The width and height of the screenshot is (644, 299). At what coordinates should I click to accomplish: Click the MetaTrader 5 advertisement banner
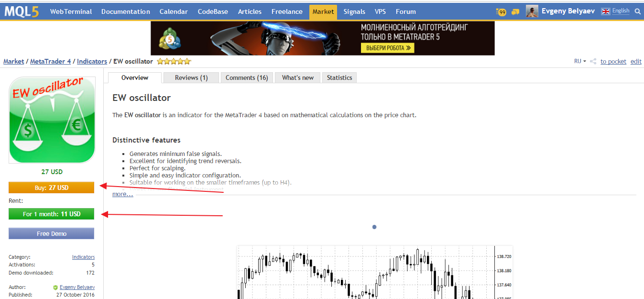[323, 38]
